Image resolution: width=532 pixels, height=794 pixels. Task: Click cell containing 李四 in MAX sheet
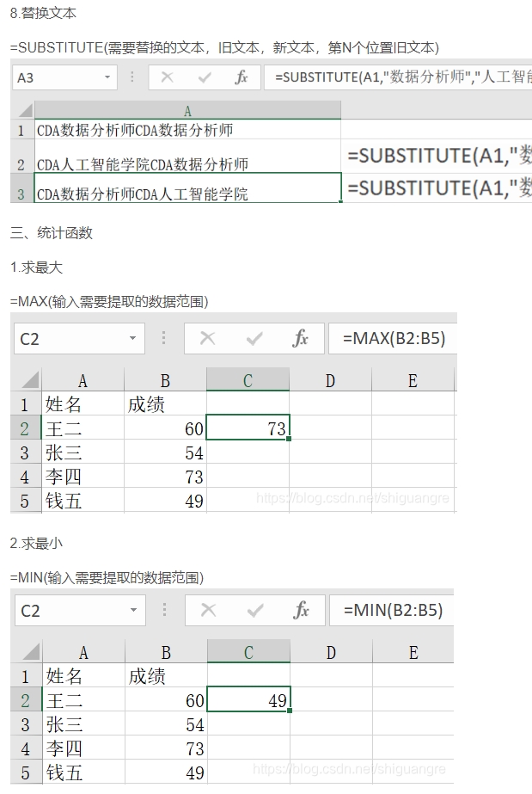(x=83, y=477)
